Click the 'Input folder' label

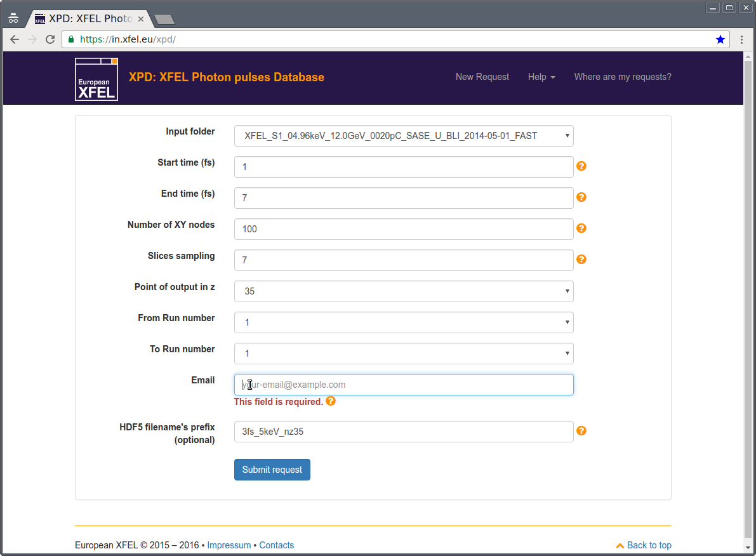tap(190, 131)
